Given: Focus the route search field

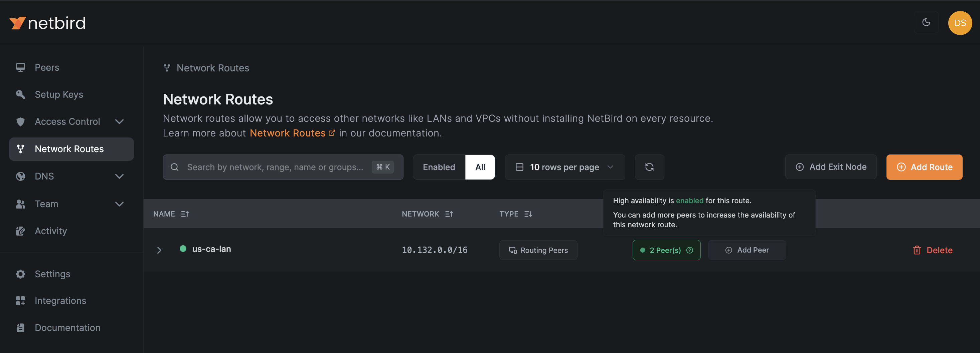Looking at the screenshot, I should 274,167.
